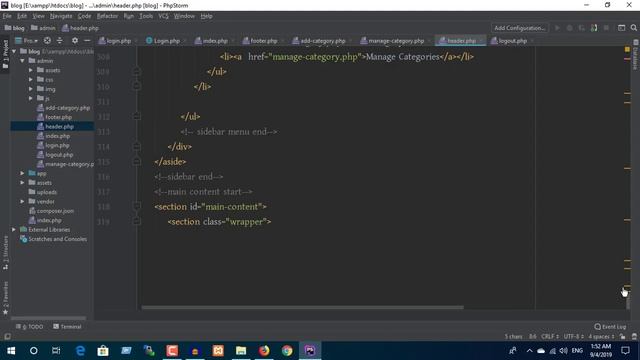Toggle the Favorites tool window stripe
This screenshot has height=360, width=640.
pos(5,298)
